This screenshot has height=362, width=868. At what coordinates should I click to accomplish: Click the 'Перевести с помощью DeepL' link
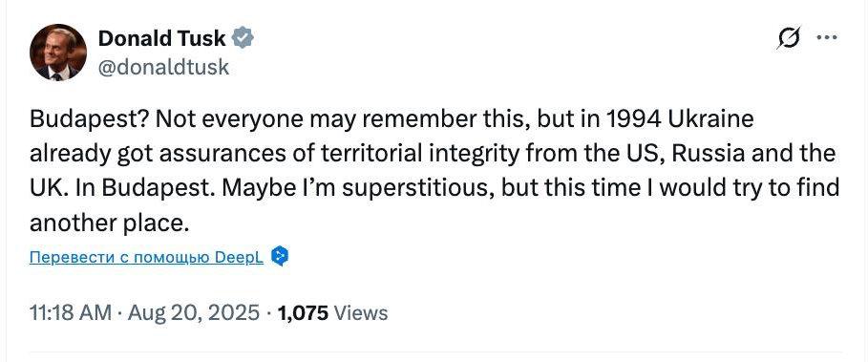(147, 257)
